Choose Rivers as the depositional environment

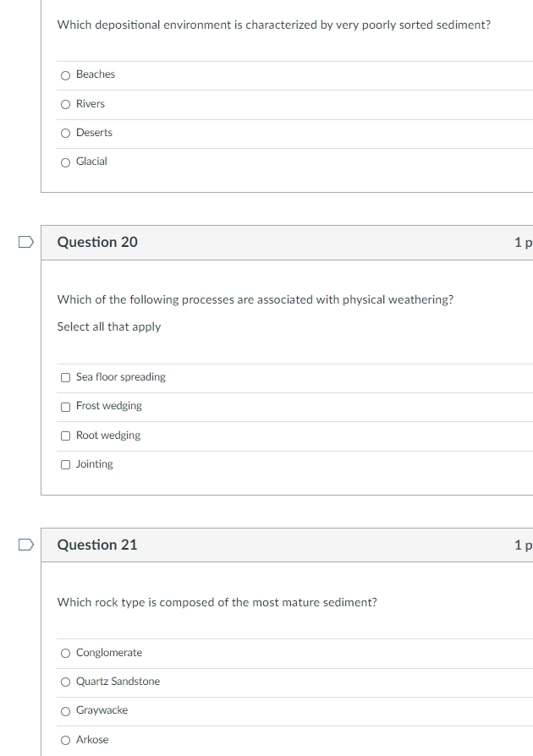66,104
